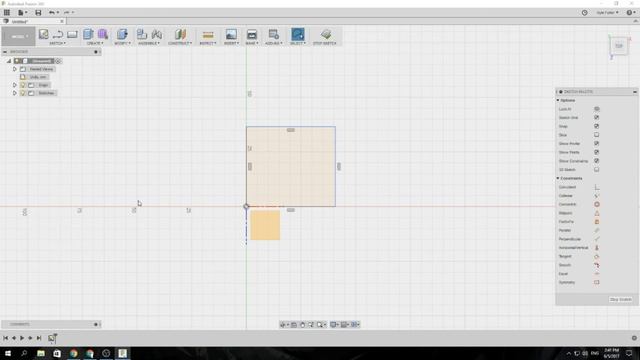Click the Horizontal/Vertical constraint icon

tap(596, 248)
